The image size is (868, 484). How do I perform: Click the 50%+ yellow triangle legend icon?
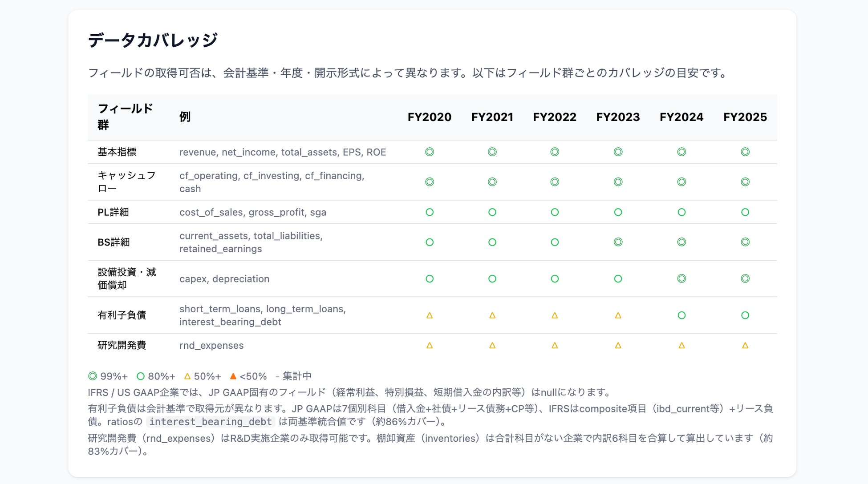coord(187,376)
